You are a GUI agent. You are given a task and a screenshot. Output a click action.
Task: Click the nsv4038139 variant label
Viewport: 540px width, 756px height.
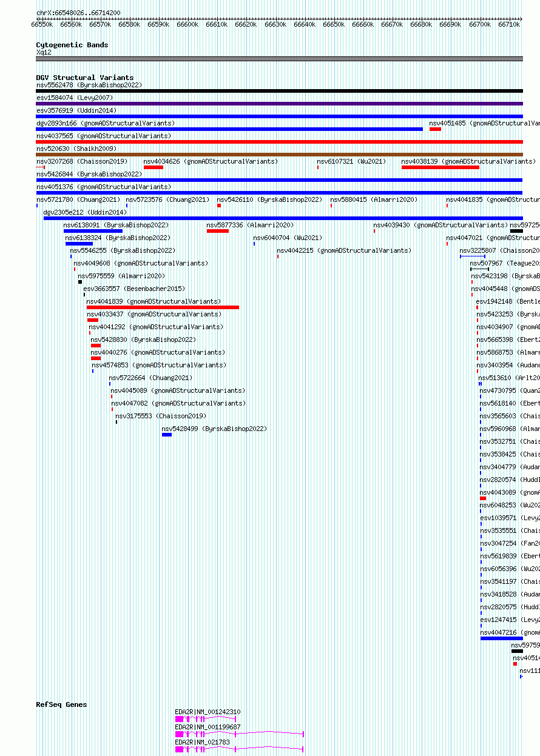(x=468, y=161)
